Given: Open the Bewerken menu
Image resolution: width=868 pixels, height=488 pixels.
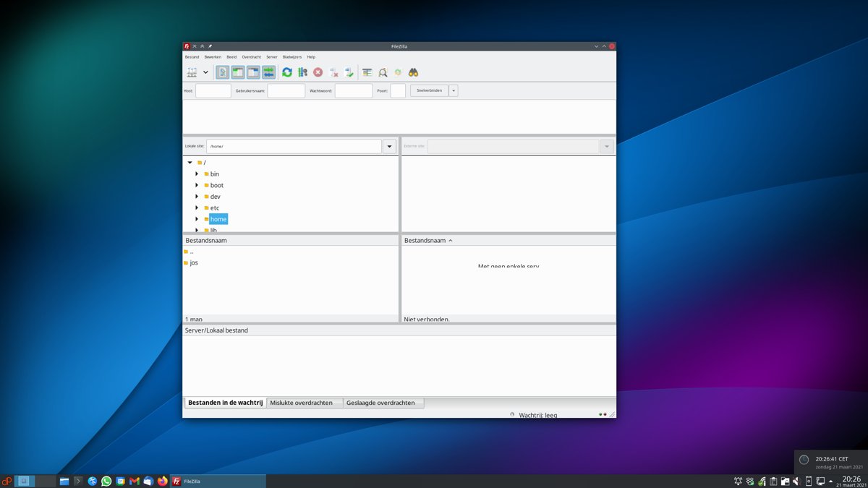Looking at the screenshot, I should click(213, 56).
